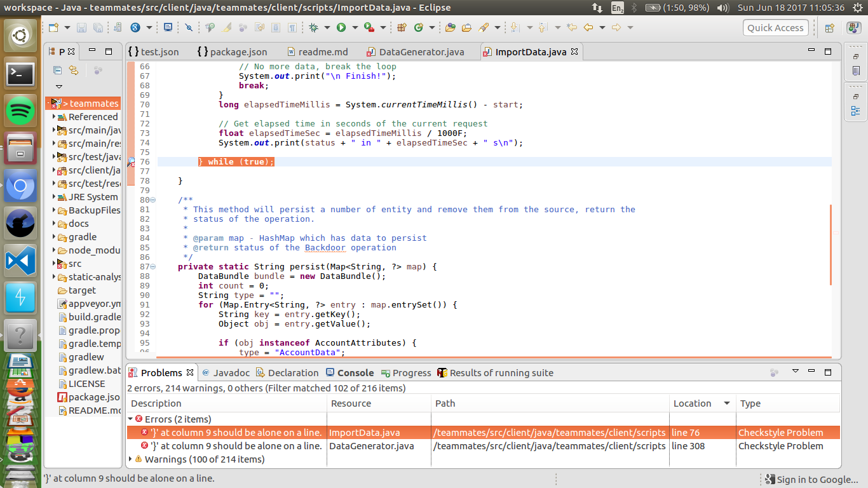Open the DataGenerator.java editor tab
The width and height of the screenshot is (868, 488).
coord(415,52)
